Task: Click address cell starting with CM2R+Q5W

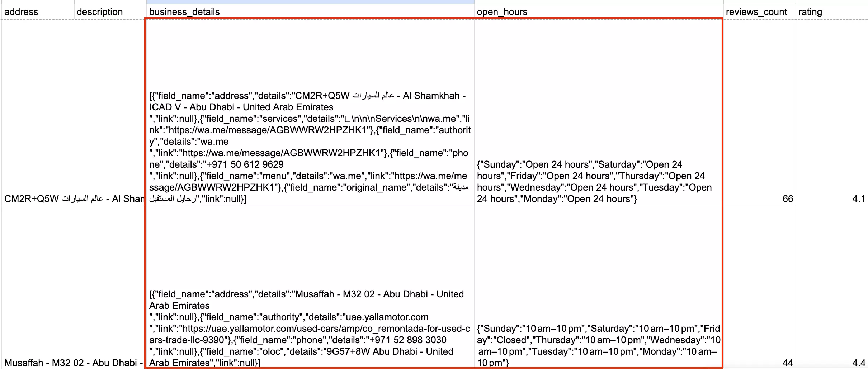Action: pos(38,112)
